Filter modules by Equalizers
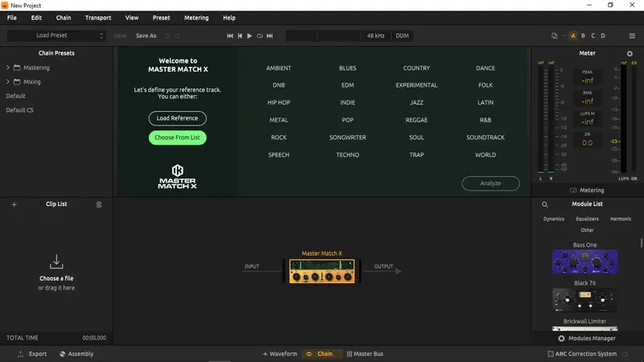Viewport: 644px width, 362px height. [x=588, y=219]
